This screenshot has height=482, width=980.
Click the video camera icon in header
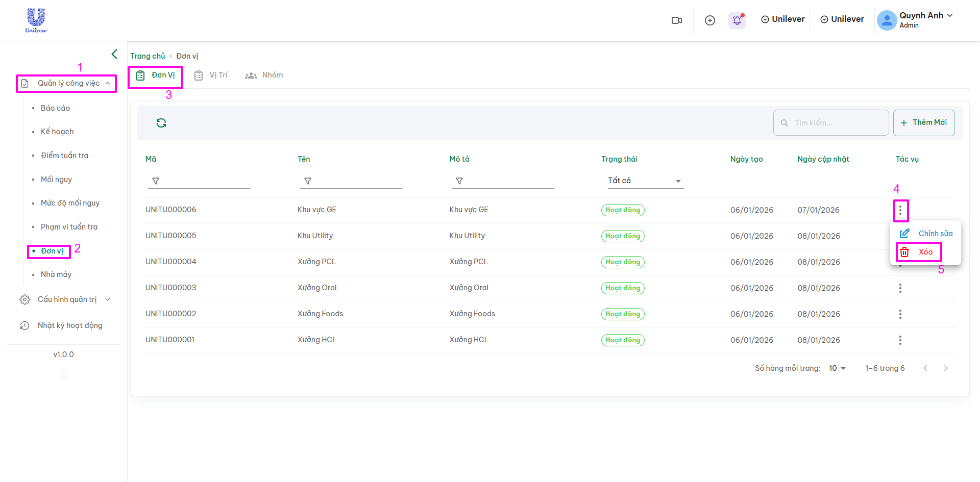tap(677, 20)
